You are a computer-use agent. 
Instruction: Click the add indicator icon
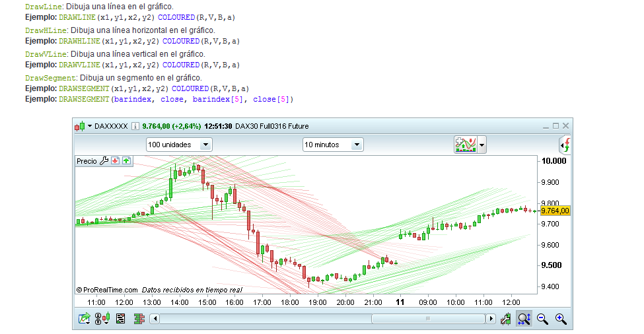pos(466,145)
